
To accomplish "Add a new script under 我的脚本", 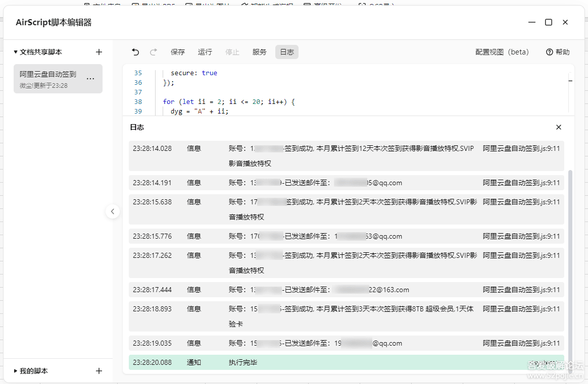I will [99, 371].
